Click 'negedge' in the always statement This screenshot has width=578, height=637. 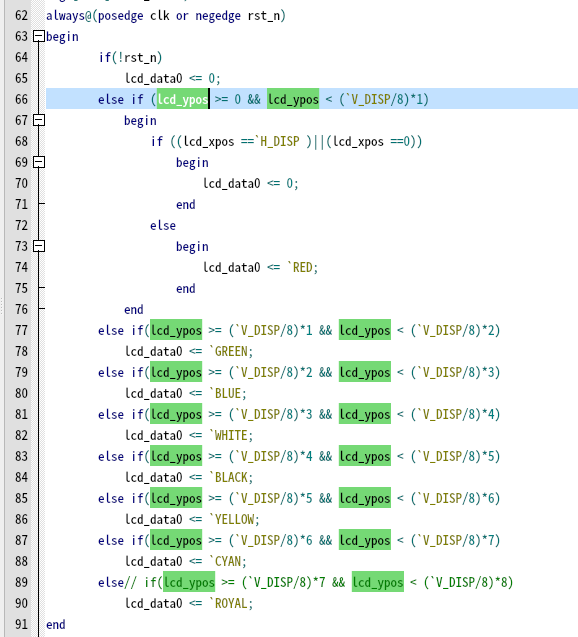click(218, 16)
